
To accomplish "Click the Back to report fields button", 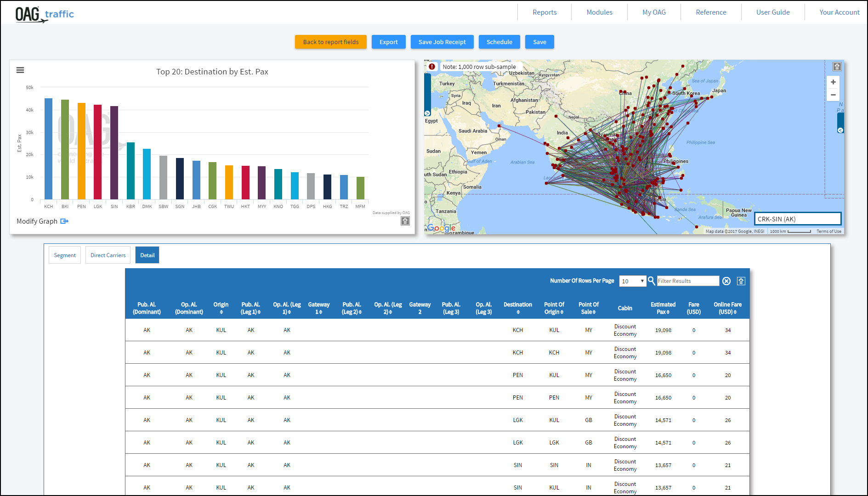I will click(330, 42).
